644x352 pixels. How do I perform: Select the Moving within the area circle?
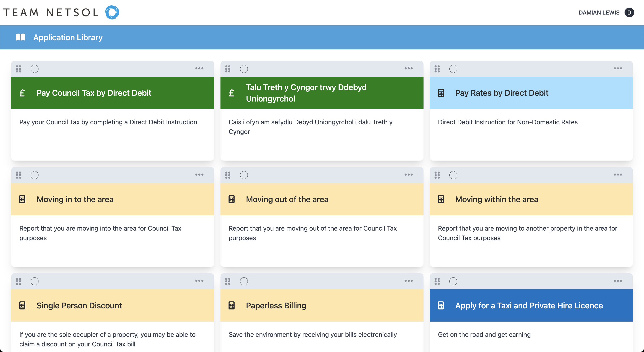pyautogui.click(x=453, y=175)
